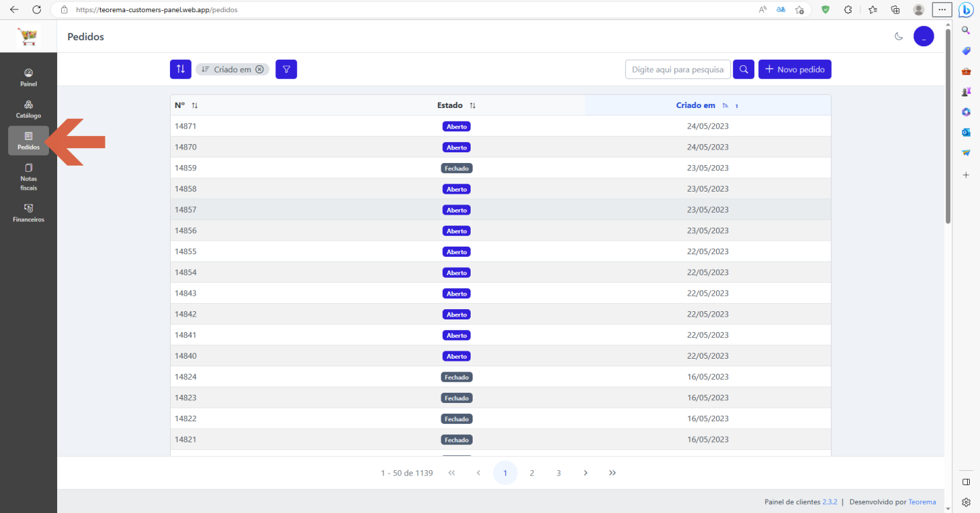980x513 pixels.
Task: Sort by the Criado em column header
Action: [707, 105]
